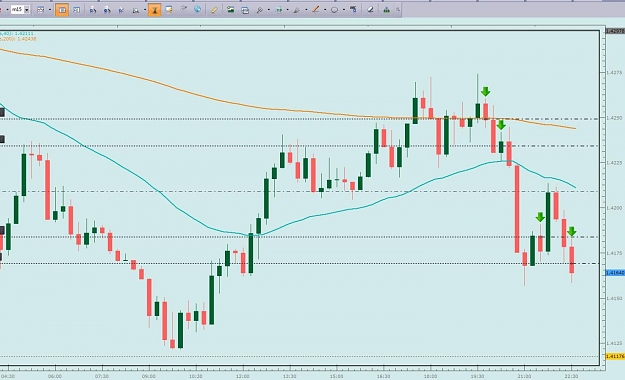This screenshot has width=625, height=380.
Task: Toggle the orange-highlighted marker tool button
Action: (x=154, y=10)
